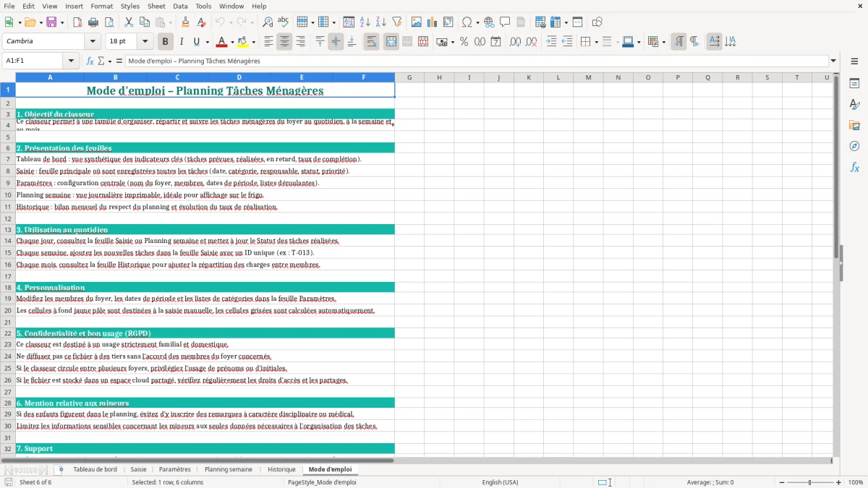Open the sidebar Functions deck
Viewport: 868px width, 488px height.
click(854, 167)
